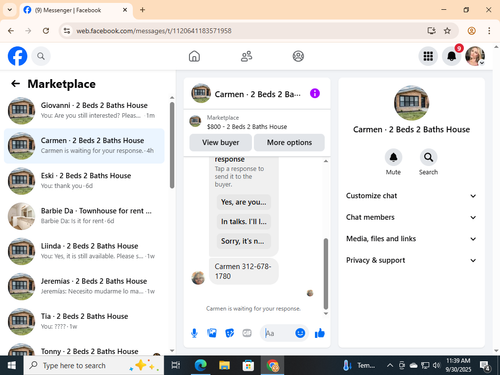Image resolution: width=500 pixels, height=375 pixels.
Task: Click the large house photo in info panel
Action: [411, 103]
